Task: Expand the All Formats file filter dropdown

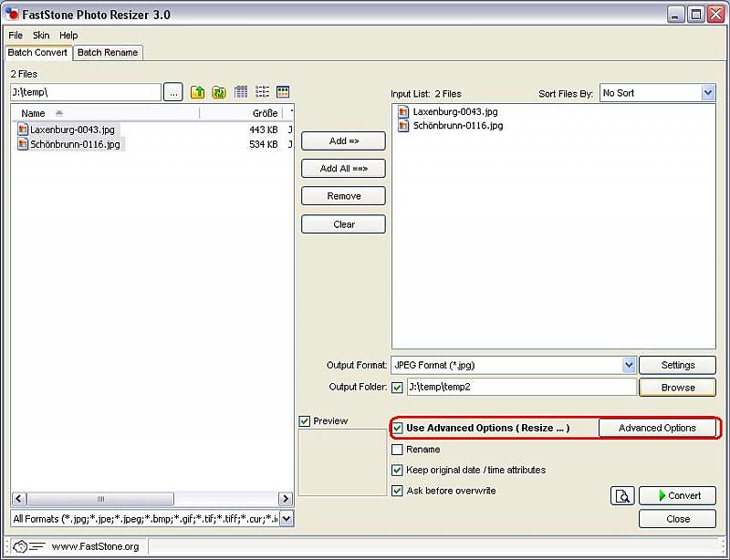Action: [286, 519]
